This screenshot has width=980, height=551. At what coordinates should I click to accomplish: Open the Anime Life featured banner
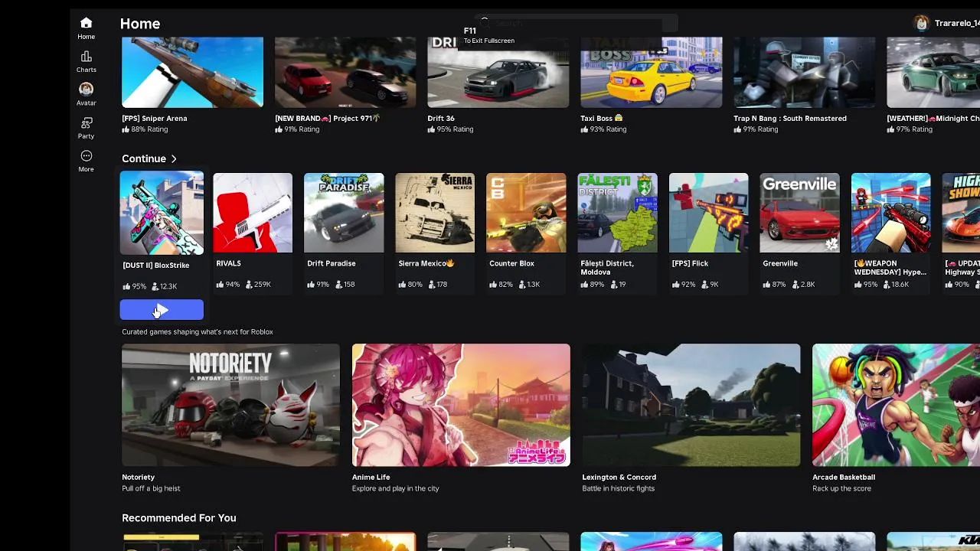tap(461, 405)
